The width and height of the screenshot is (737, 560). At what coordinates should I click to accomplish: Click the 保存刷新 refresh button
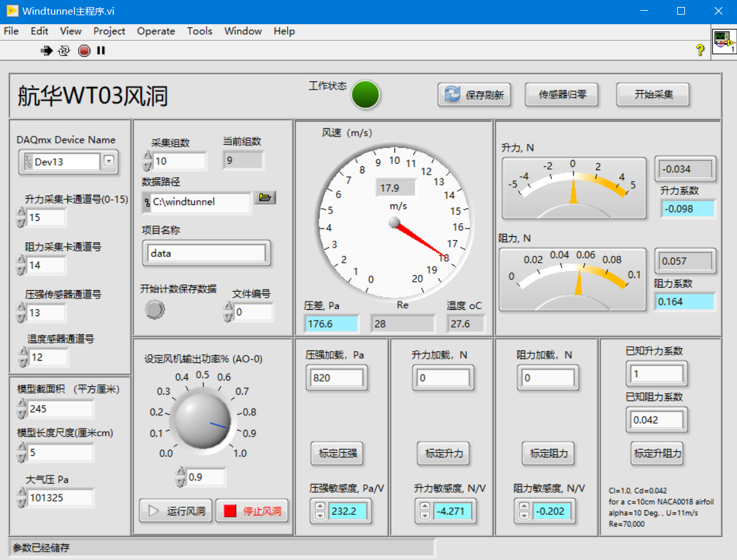(x=474, y=95)
